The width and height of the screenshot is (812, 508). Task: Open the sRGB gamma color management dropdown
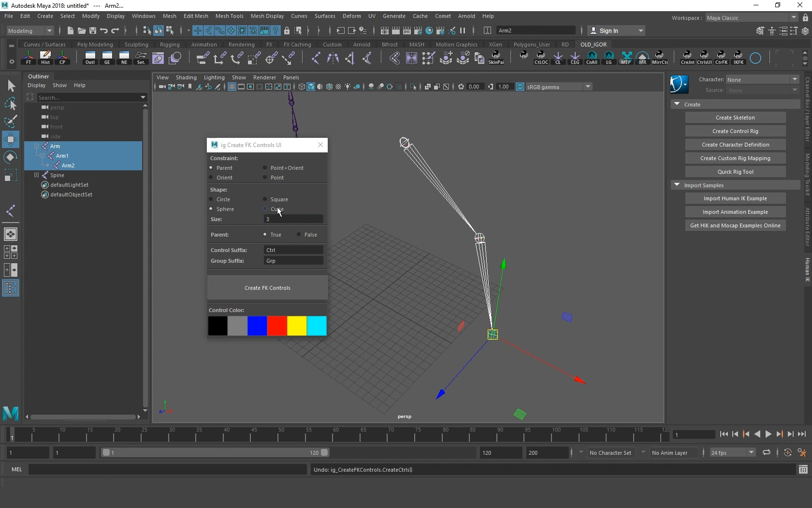pyautogui.click(x=588, y=87)
